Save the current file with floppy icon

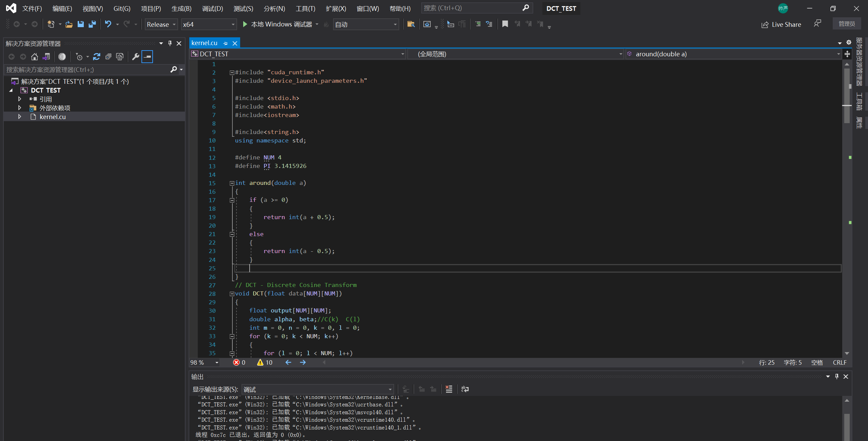[x=80, y=24]
